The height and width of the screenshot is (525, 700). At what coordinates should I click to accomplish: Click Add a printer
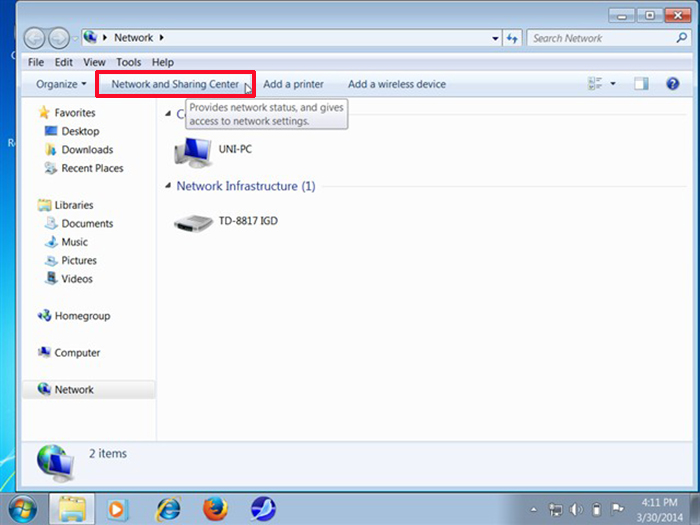point(293,84)
